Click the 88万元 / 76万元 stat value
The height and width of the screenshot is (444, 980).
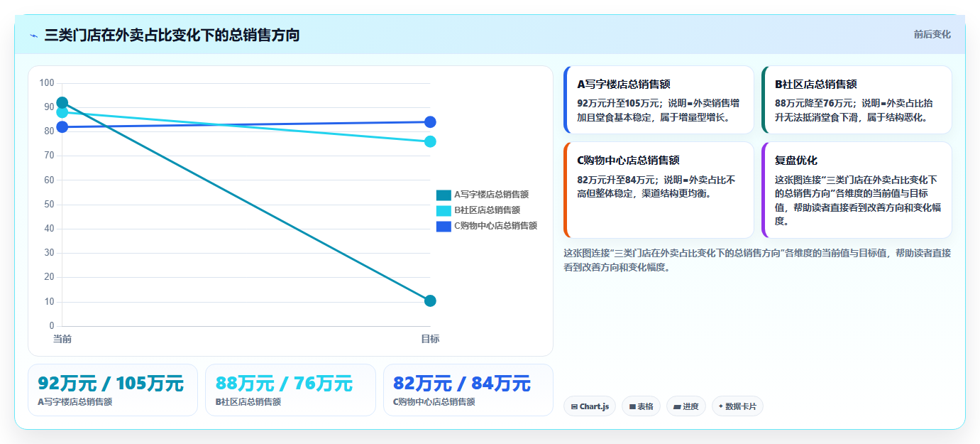(x=284, y=384)
